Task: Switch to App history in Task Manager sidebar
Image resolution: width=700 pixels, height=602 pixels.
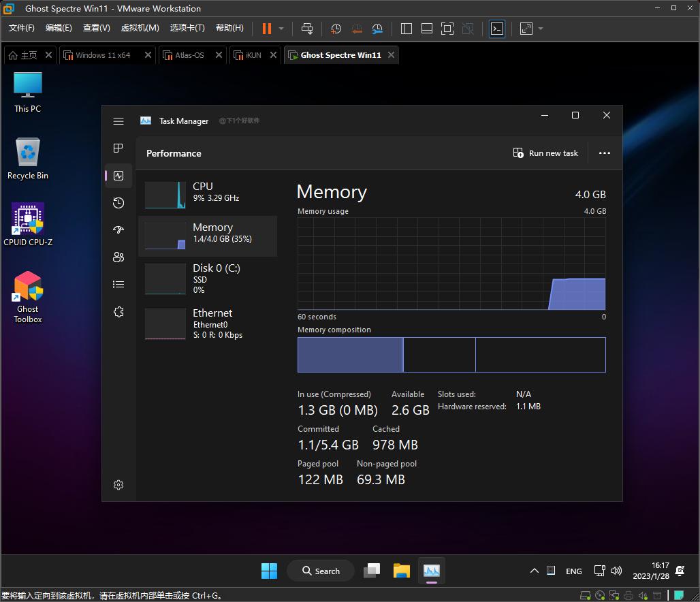Action: (118, 203)
